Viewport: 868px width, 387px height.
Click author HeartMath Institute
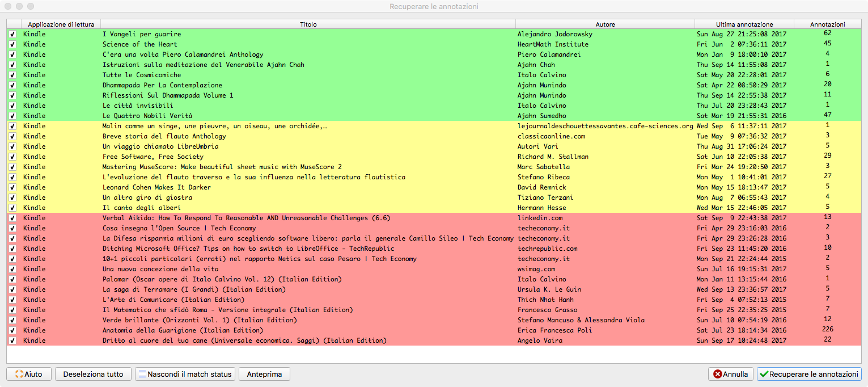tap(553, 44)
